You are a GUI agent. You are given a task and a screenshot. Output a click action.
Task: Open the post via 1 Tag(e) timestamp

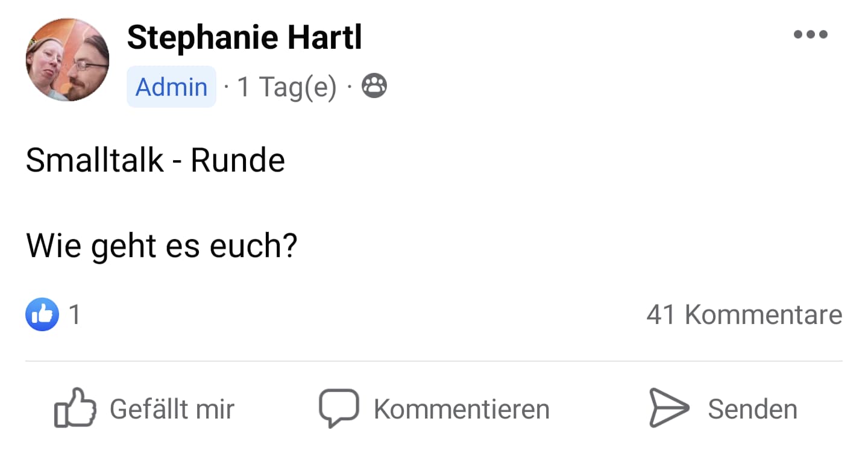coord(286,87)
